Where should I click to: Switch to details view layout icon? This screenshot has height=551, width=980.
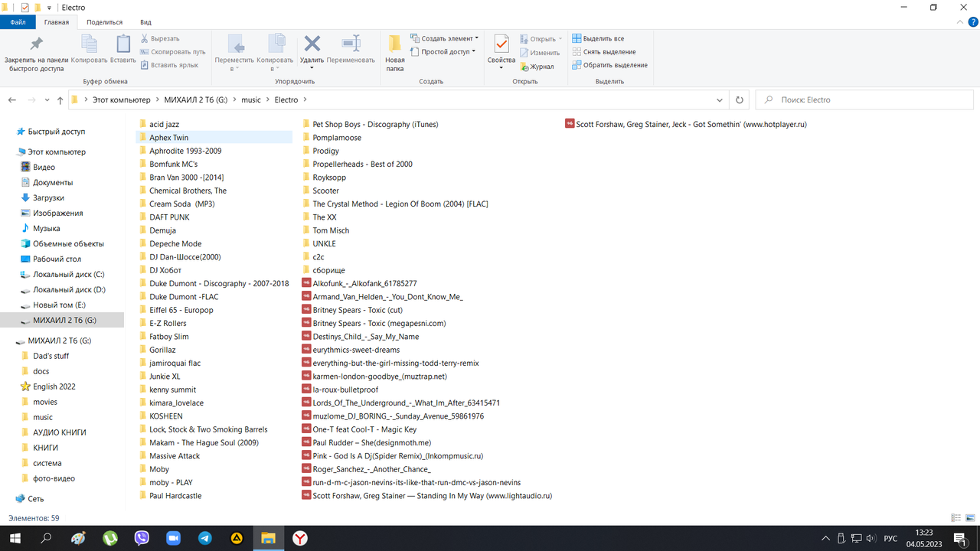(x=955, y=518)
